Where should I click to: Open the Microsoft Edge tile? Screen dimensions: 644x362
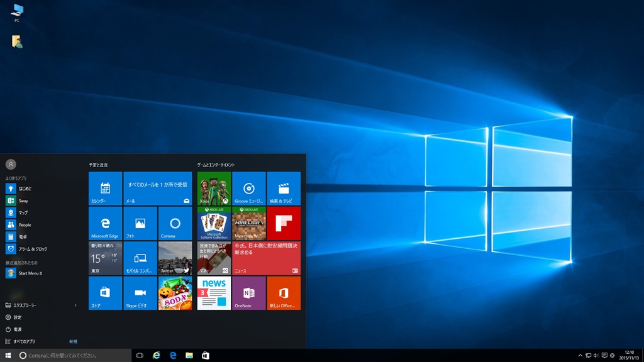click(x=105, y=223)
